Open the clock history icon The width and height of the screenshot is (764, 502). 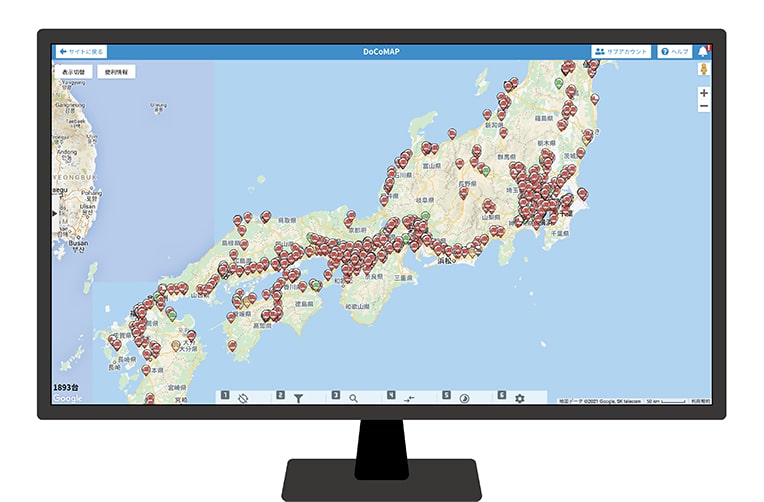pyautogui.click(x=464, y=398)
